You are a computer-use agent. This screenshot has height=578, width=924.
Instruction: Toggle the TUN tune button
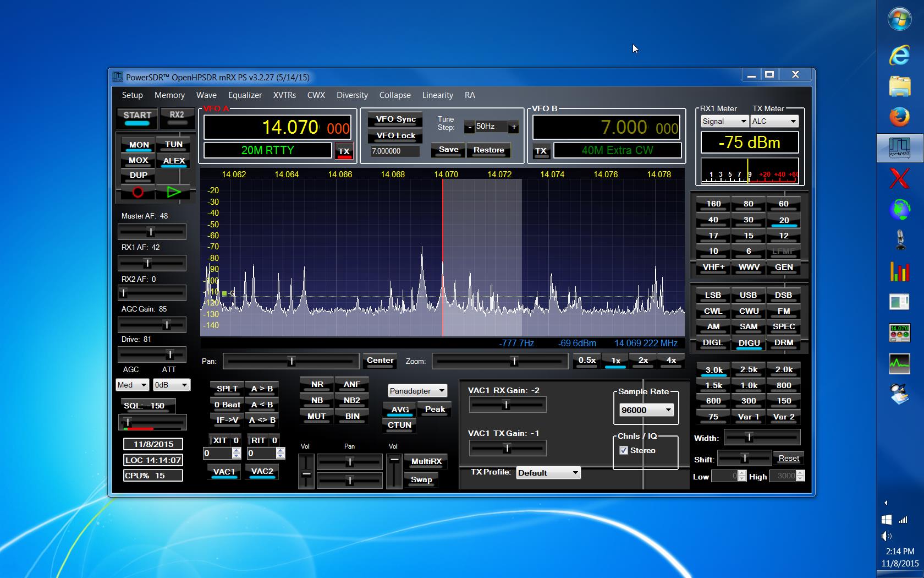click(174, 145)
